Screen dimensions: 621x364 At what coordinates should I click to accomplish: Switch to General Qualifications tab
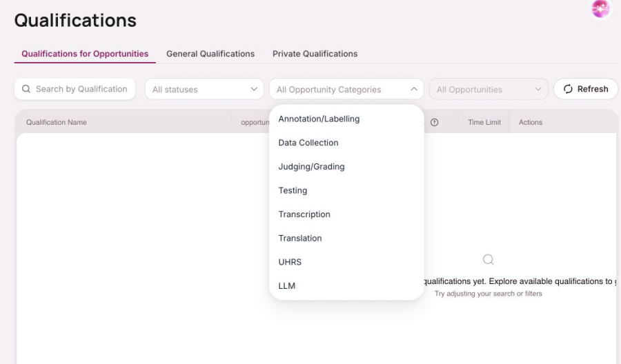(210, 54)
